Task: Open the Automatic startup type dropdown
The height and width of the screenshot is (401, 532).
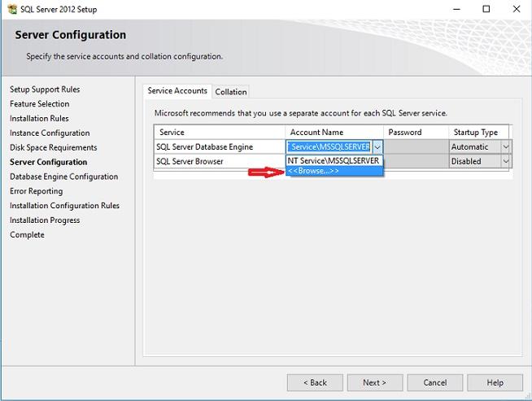Action: [x=505, y=147]
